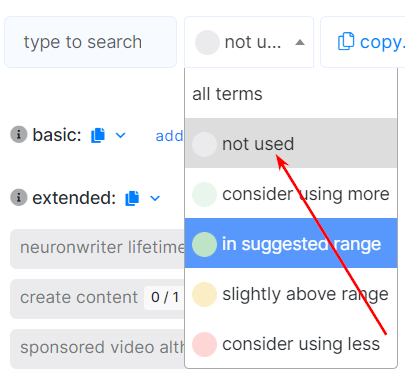405x373 pixels.
Task: Choose the consider using less option
Action: (x=291, y=343)
